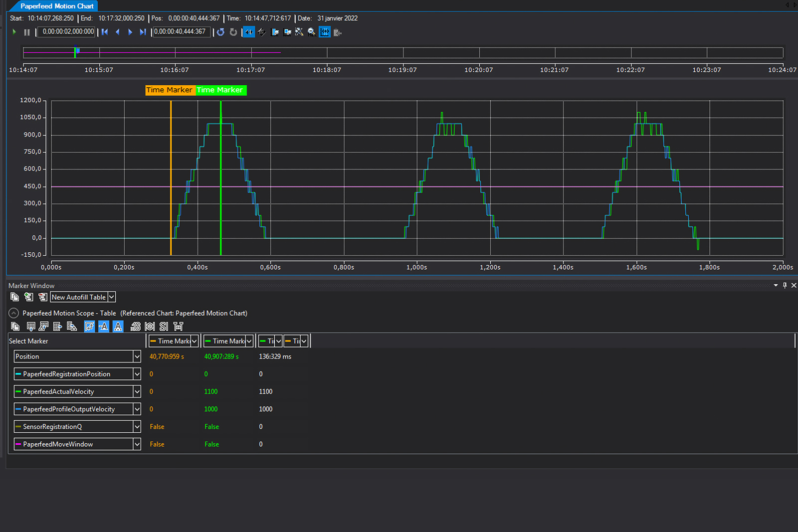Pause the chart display
The height and width of the screenshot is (532, 798).
pos(27,32)
